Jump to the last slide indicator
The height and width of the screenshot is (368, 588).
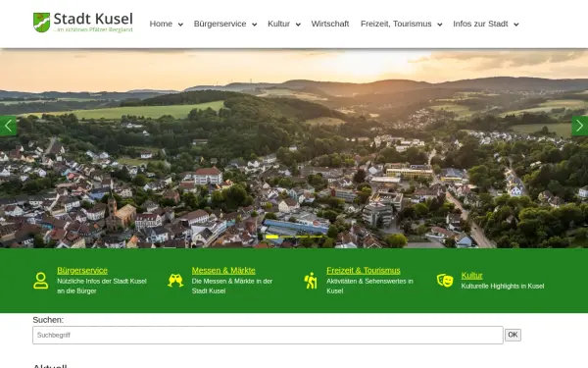click(316, 237)
